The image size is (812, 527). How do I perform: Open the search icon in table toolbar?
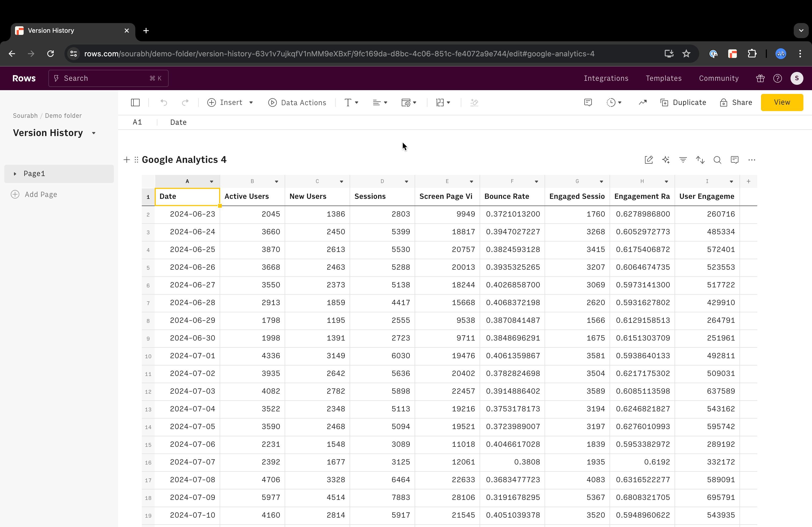point(718,160)
